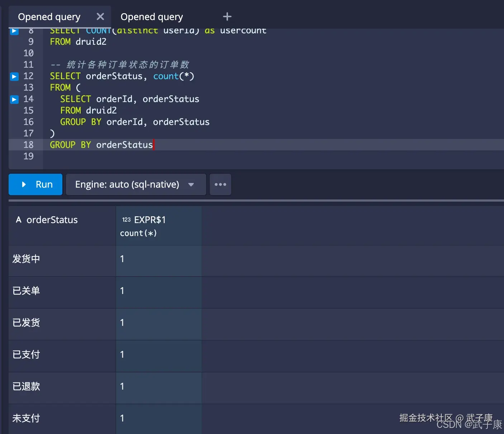Viewport: 504px width, 434px height.
Task: Click the count value for 发货中
Action: [159, 261]
